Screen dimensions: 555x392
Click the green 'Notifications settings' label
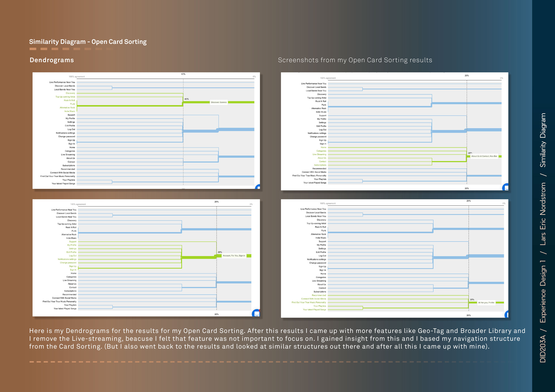67,259
